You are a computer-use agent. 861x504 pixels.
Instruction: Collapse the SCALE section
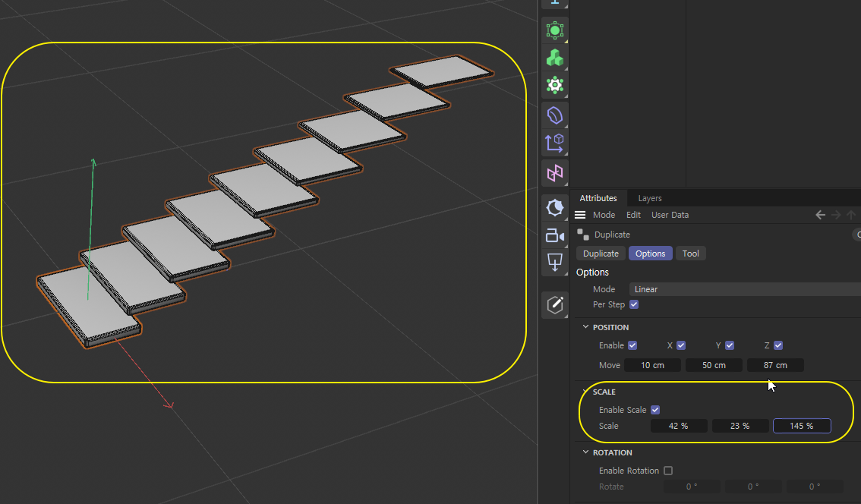click(585, 392)
